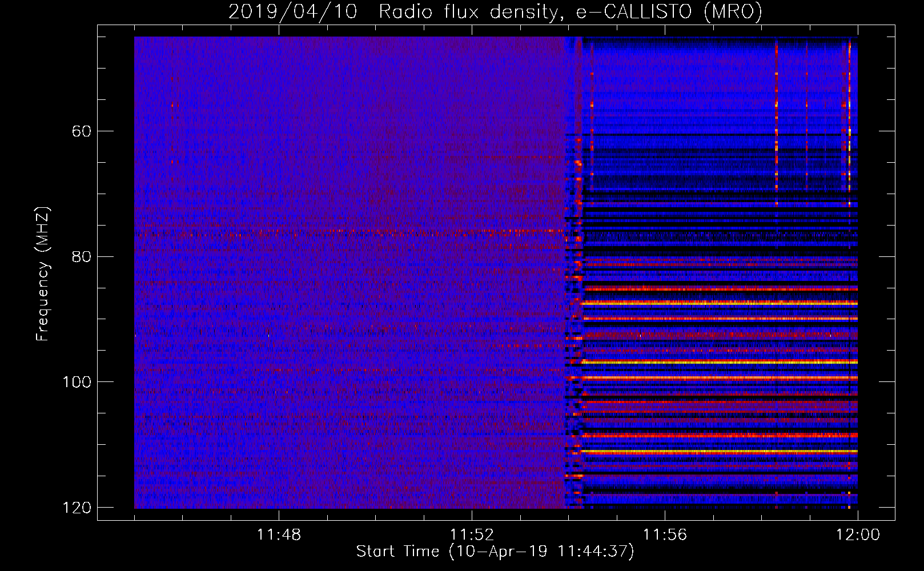Click the 12:00 time tick label

click(858, 534)
